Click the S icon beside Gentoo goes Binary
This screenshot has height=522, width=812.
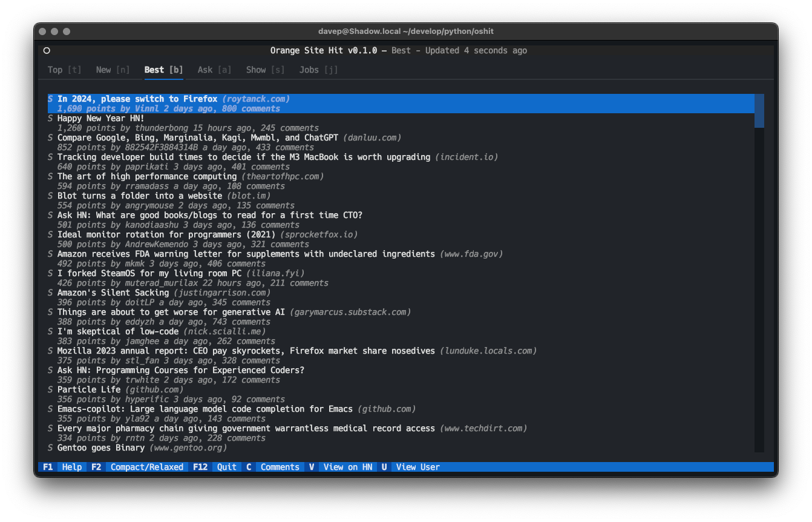(x=50, y=448)
